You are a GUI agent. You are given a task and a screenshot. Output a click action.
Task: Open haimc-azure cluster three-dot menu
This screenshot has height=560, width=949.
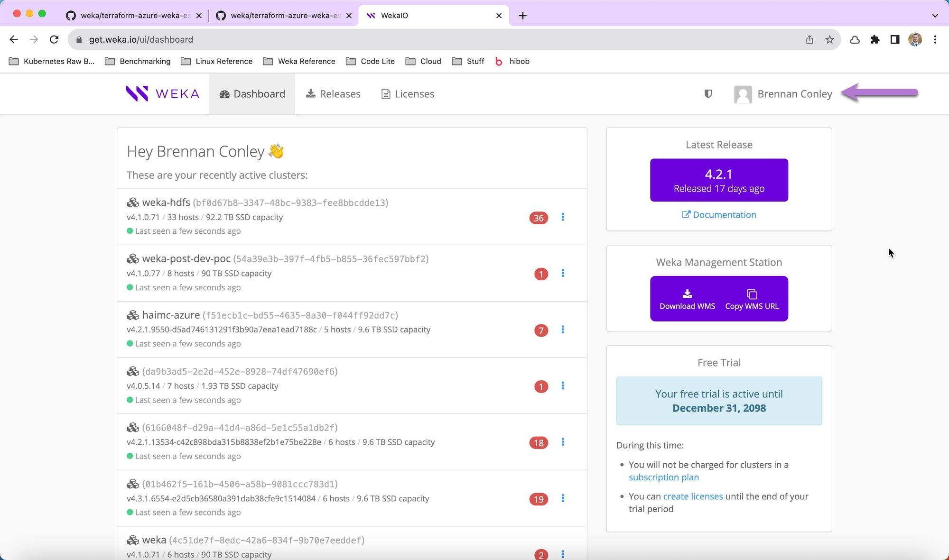563,330
